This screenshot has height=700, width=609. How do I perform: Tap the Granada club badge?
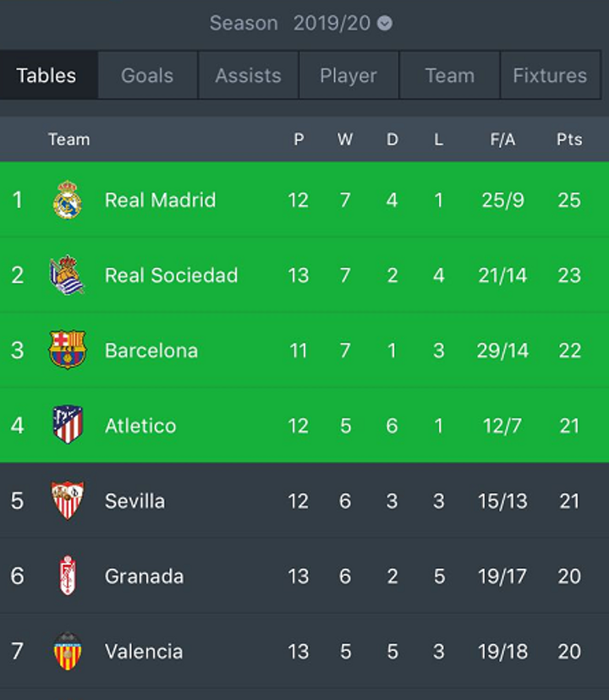pyautogui.click(x=68, y=576)
